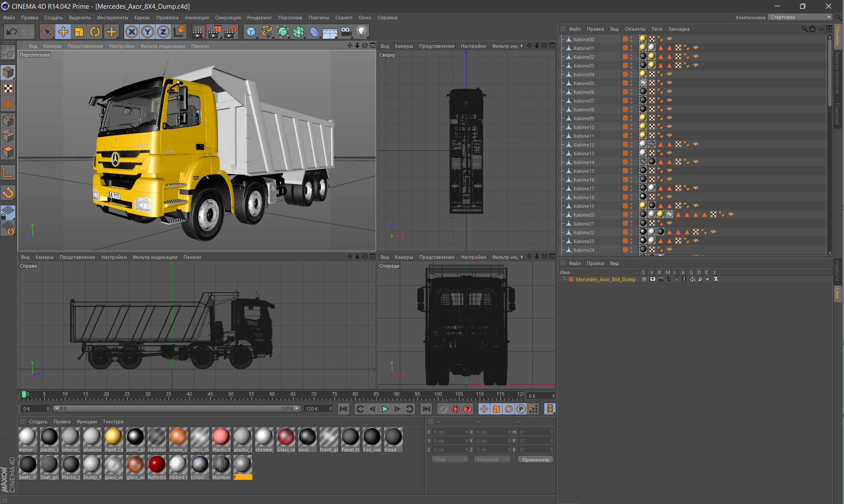
Task: Activate the Live Selection arrow tool
Action: [x=47, y=32]
